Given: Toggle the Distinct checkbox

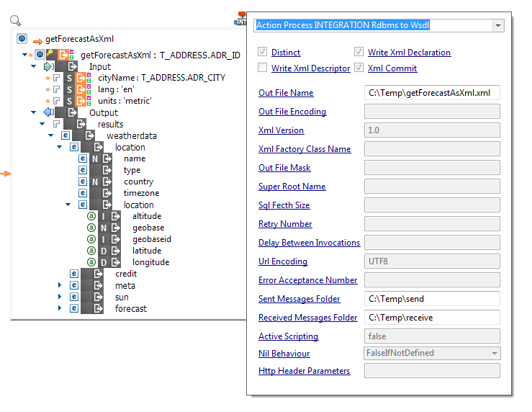Looking at the screenshot, I should coord(262,52).
